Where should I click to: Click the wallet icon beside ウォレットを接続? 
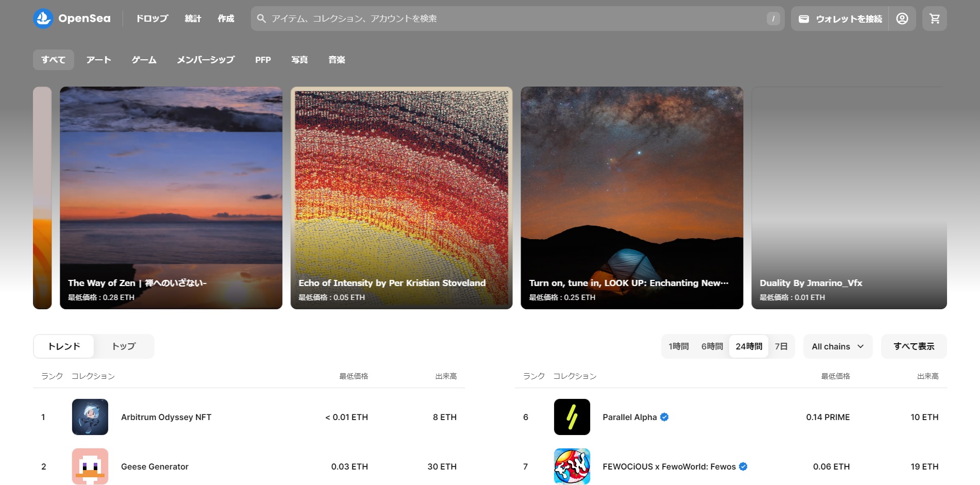tap(803, 19)
